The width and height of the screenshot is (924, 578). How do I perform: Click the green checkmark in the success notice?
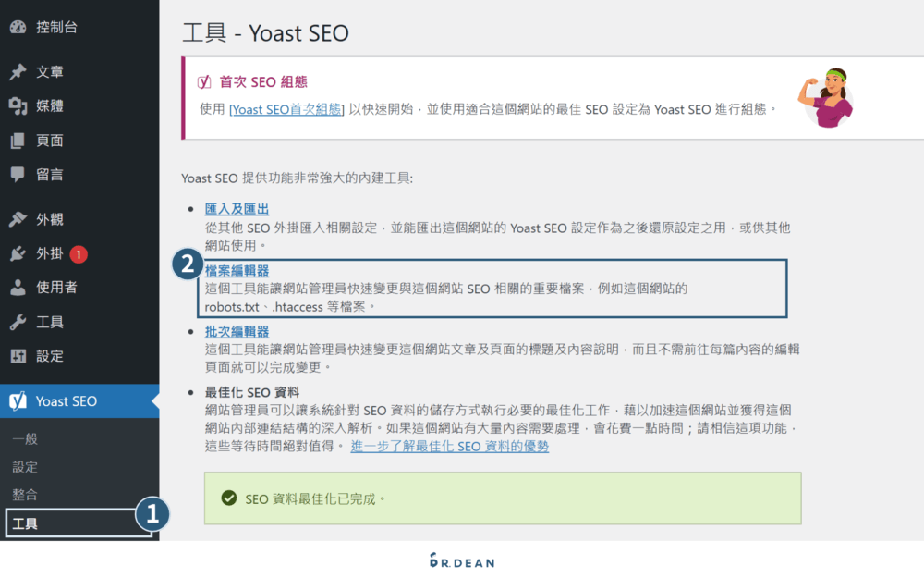pos(227,497)
